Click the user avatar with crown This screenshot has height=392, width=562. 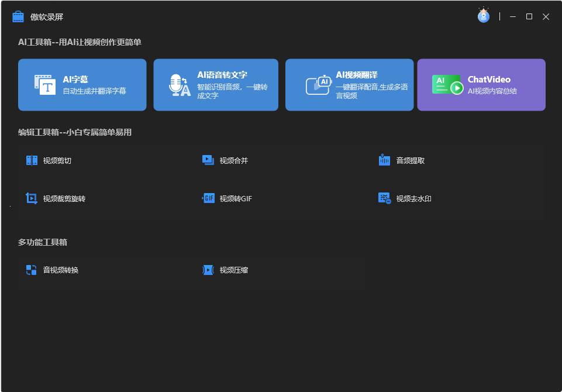pyautogui.click(x=484, y=15)
